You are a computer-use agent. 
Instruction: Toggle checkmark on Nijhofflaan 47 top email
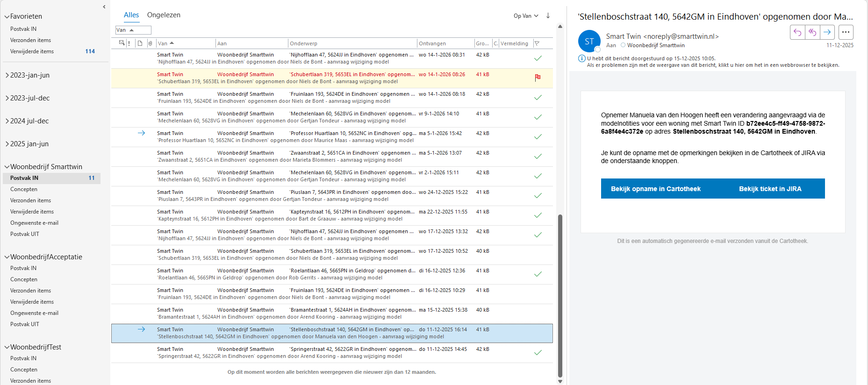click(x=538, y=58)
